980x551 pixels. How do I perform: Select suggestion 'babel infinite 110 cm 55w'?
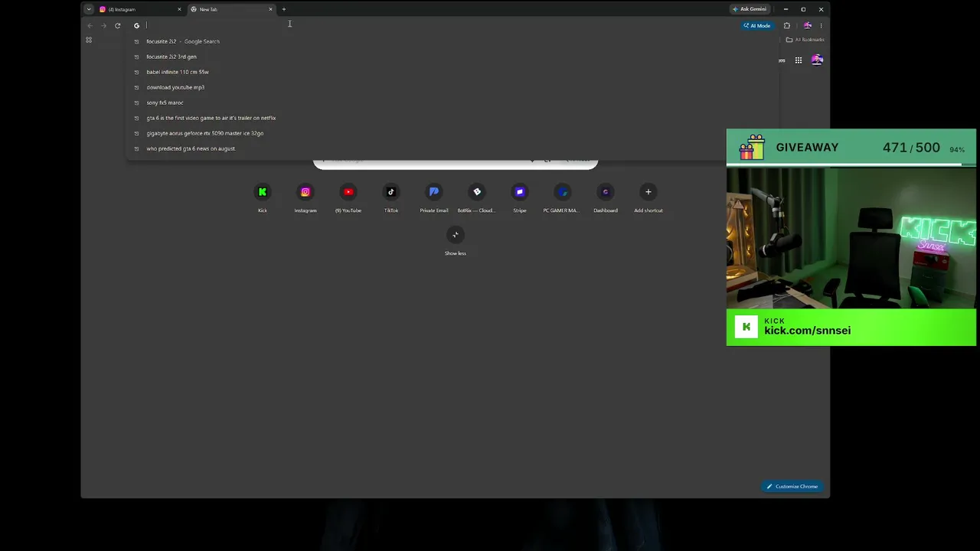[452, 72]
